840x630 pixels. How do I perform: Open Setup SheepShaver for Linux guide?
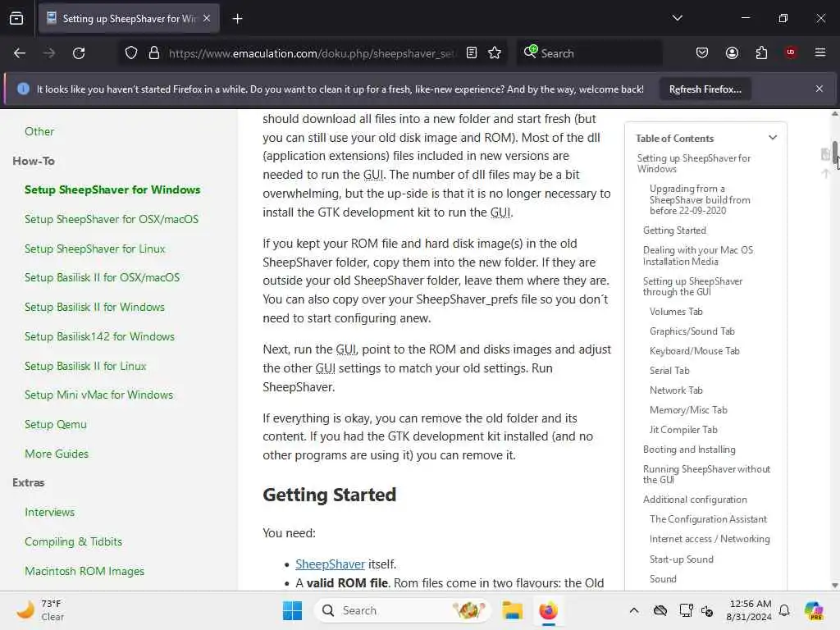coord(95,249)
